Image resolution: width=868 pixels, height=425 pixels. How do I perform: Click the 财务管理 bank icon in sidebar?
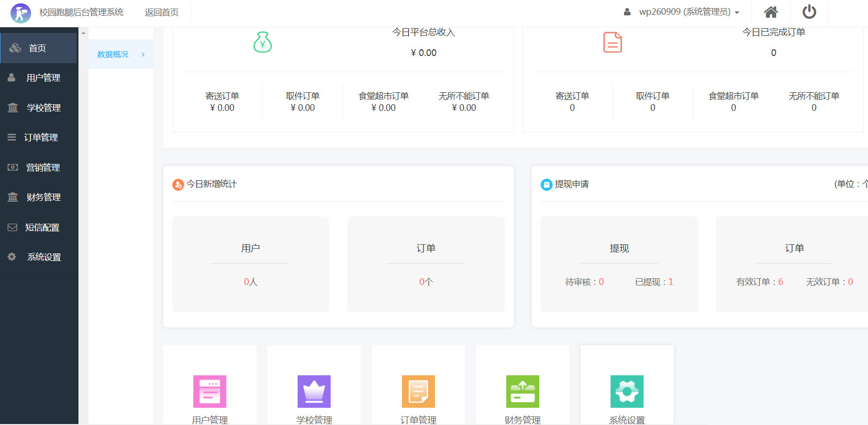[13, 197]
